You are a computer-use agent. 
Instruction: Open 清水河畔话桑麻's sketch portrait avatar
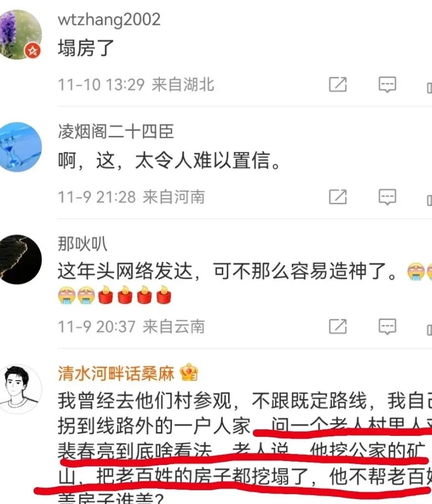click(x=20, y=389)
